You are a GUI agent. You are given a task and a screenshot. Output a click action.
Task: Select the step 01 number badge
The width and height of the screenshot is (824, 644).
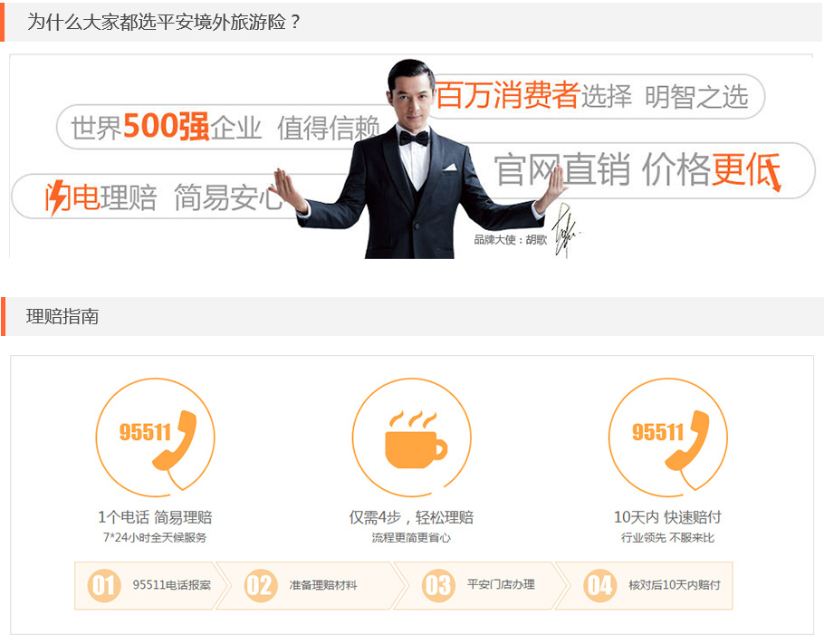coord(103,586)
